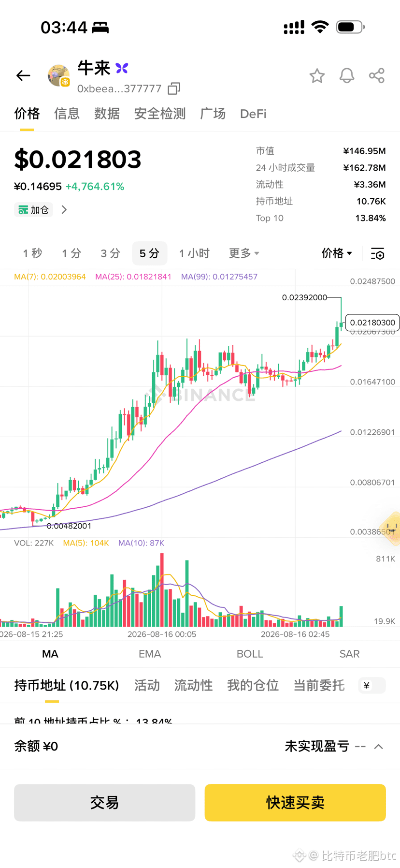The width and height of the screenshot is (400, 868).
Task: Tap the $0.021803 price
Action: tap(78, 159)
